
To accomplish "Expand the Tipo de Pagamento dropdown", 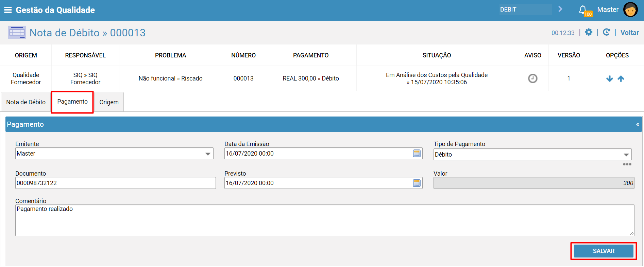I will tap(626, 155).
